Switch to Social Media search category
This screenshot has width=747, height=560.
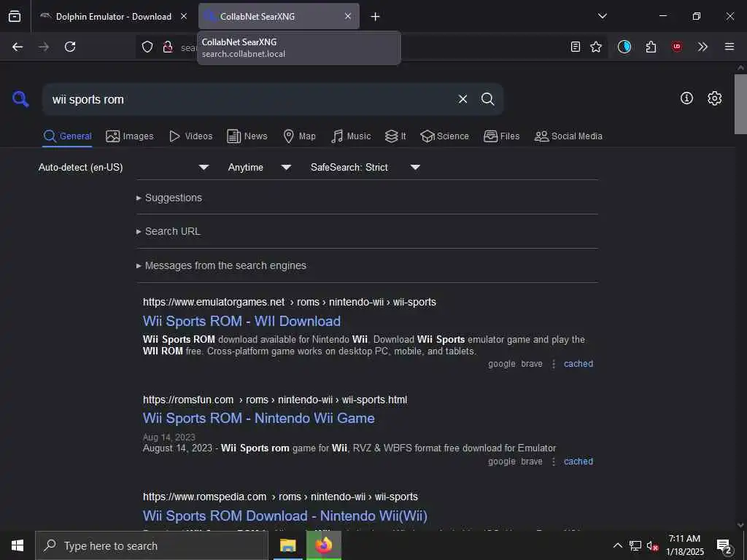568,136
